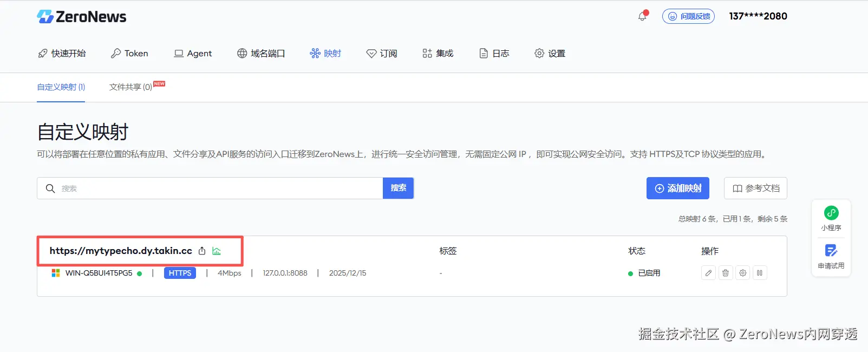This screenshot has height=352, width=868.
Task: Switch to 自定义映射 (1) tab
Action: coord(61,87)
